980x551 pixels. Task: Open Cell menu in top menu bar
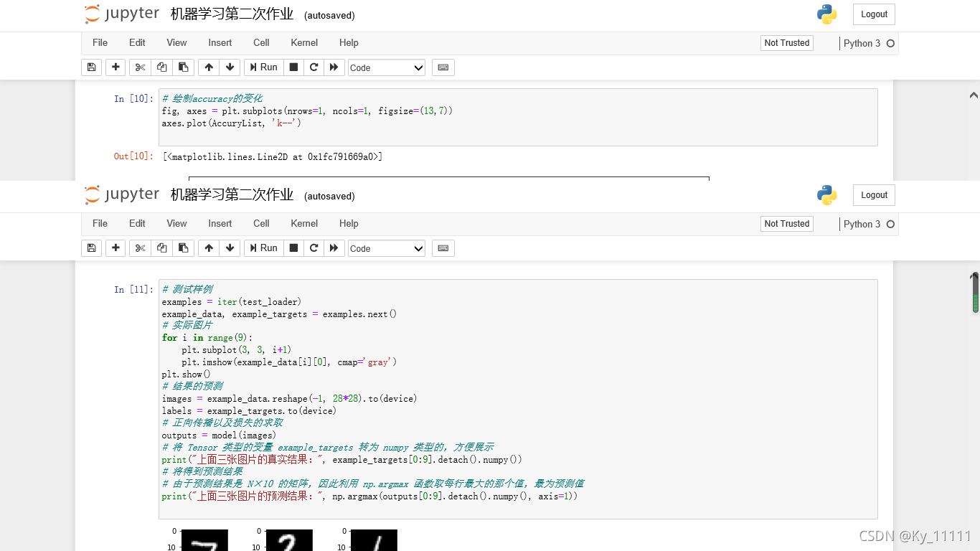point(261,43)
